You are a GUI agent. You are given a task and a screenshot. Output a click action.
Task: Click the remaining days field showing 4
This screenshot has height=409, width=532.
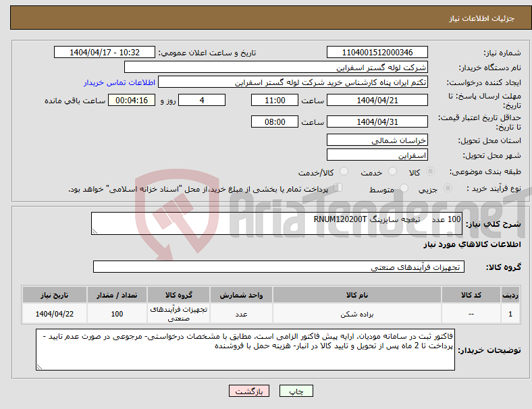pyautogui.click(x=202, y=101)
